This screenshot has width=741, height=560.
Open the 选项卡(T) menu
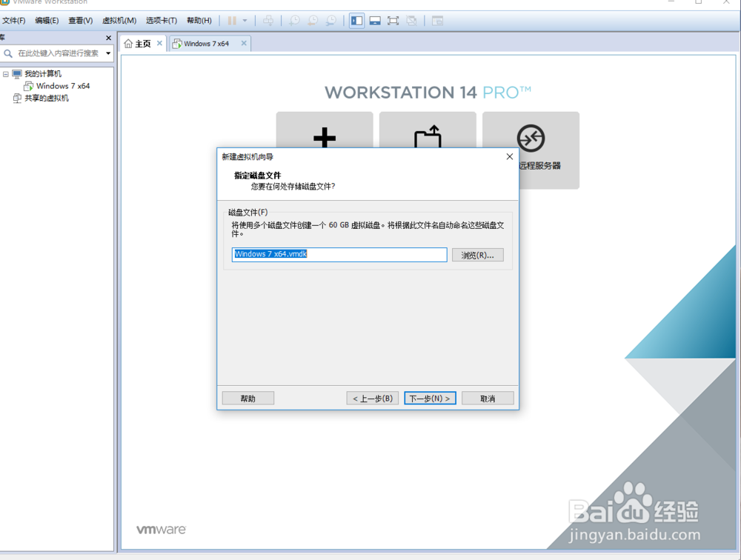[161, 21]
